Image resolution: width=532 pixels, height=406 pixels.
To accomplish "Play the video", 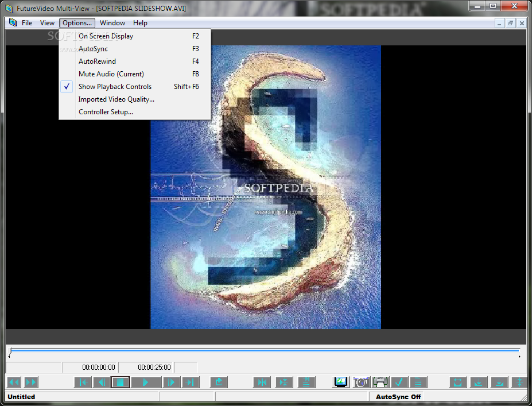I will [146, 382].
